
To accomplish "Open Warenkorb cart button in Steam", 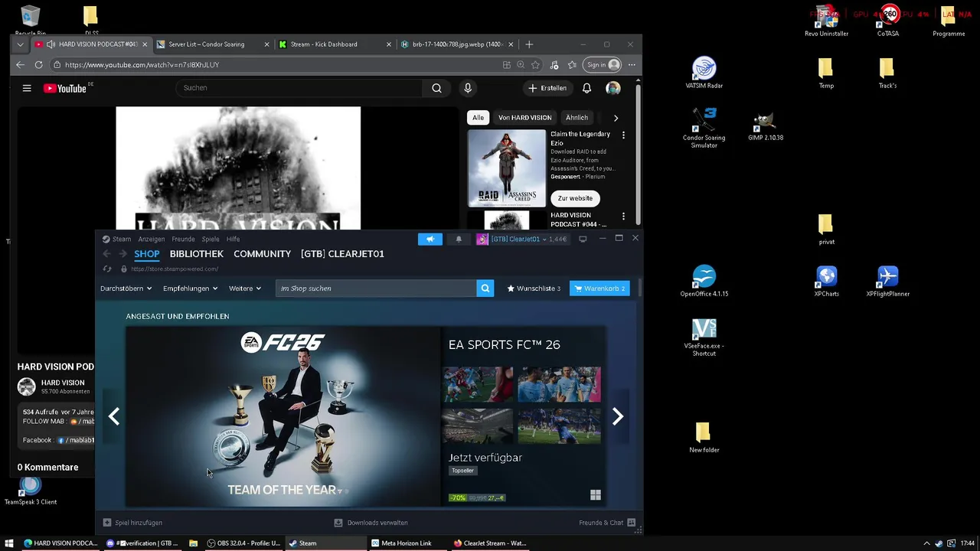I will (x=599, y=289).
